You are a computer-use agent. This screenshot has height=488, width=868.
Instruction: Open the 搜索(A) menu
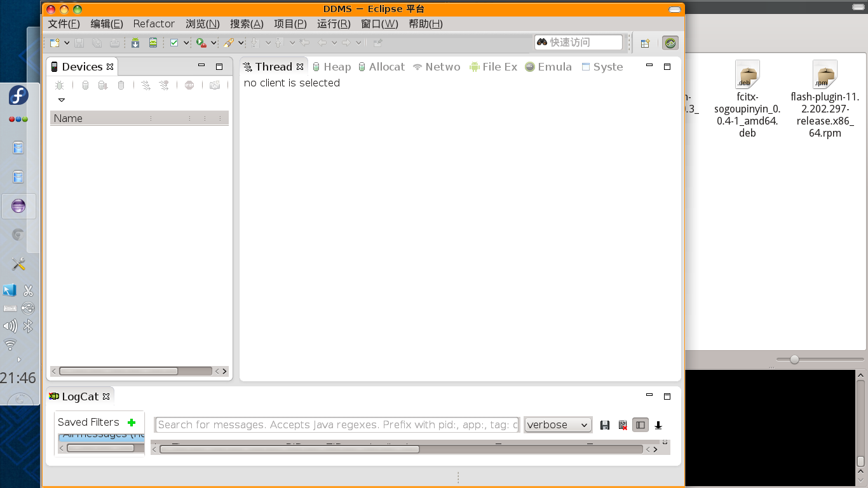click(x=247, y=24)
